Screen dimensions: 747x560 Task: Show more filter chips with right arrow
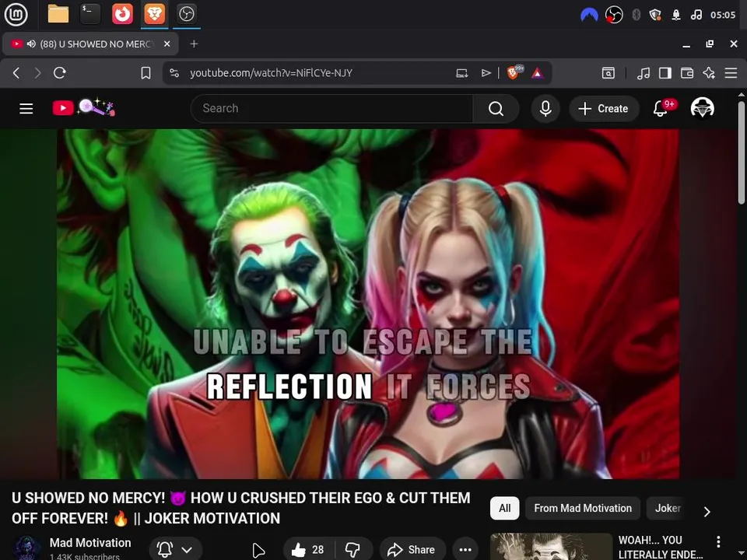707,512
